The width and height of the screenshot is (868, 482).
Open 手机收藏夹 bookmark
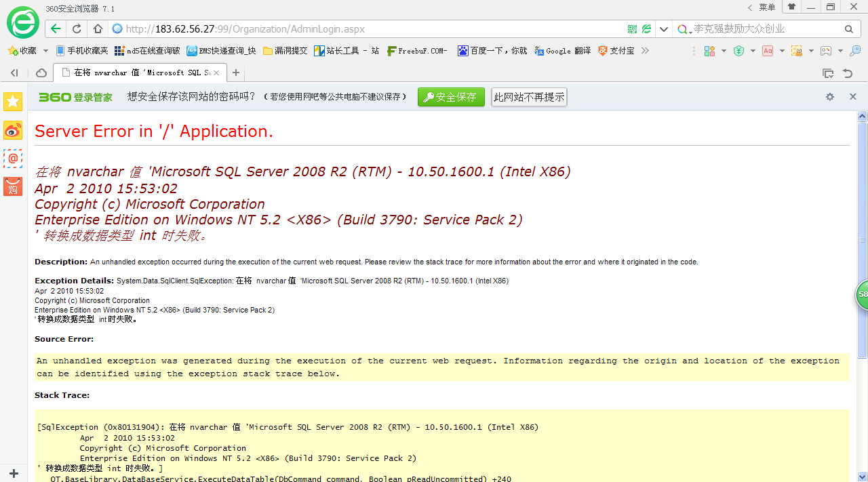(82, 51)
